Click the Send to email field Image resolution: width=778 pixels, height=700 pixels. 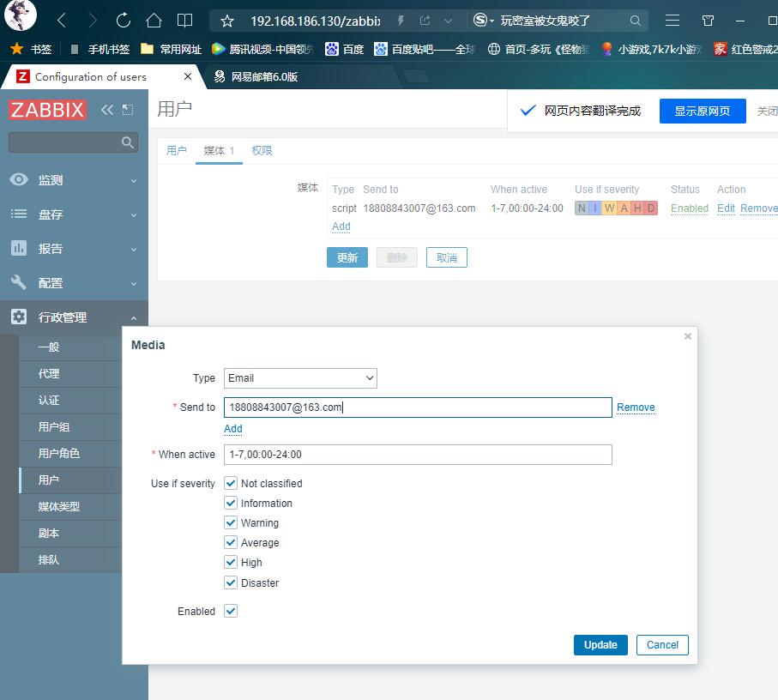coord(418,407)
